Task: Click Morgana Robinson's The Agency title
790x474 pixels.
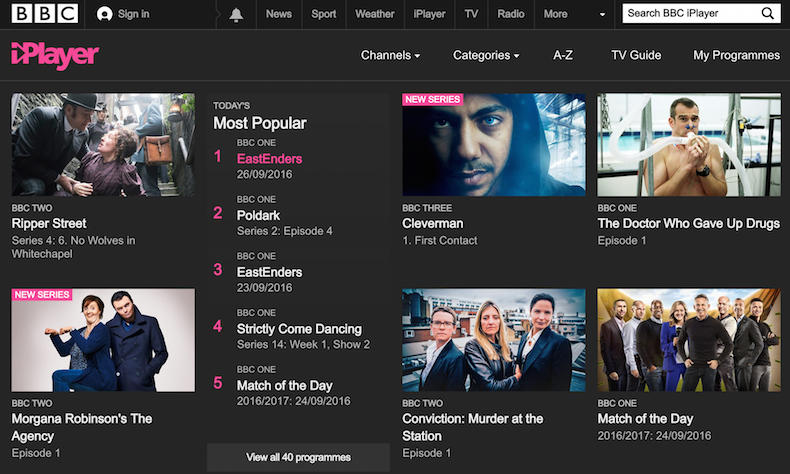Action: 82,427
